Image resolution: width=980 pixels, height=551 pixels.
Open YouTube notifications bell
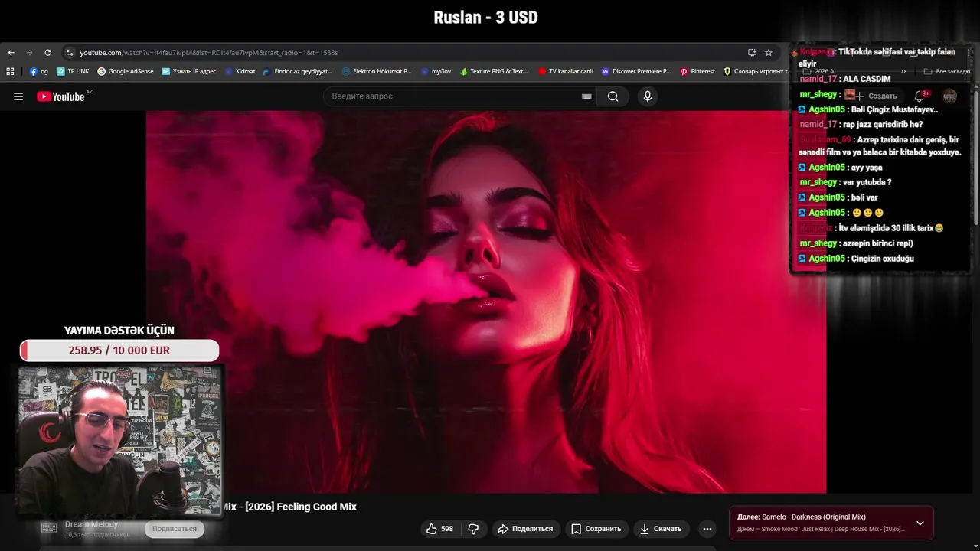(x=920, y=96)
